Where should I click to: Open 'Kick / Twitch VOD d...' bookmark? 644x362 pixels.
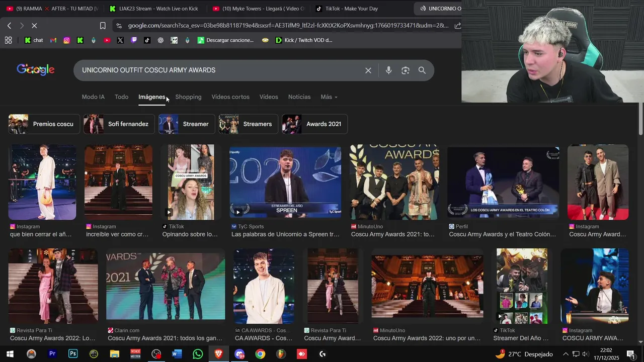(304, 40)
